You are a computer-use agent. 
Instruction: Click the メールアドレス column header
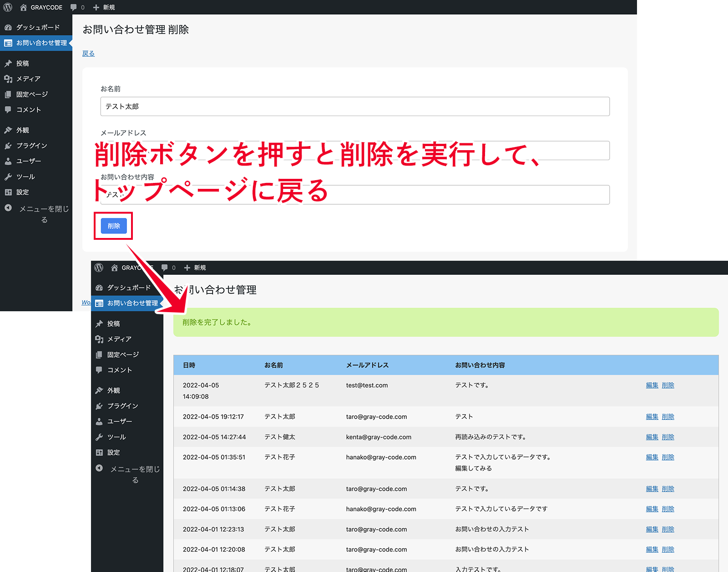tap(367, 365)
